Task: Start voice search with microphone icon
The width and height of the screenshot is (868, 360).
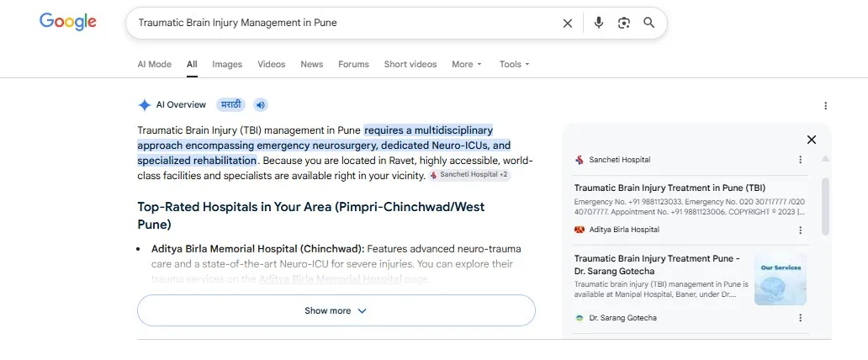Action: click(598, 23)
